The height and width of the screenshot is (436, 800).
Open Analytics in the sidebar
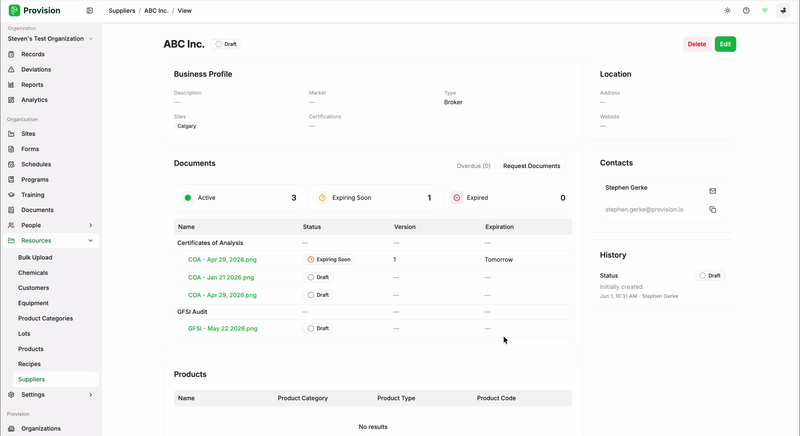(34, 100)
